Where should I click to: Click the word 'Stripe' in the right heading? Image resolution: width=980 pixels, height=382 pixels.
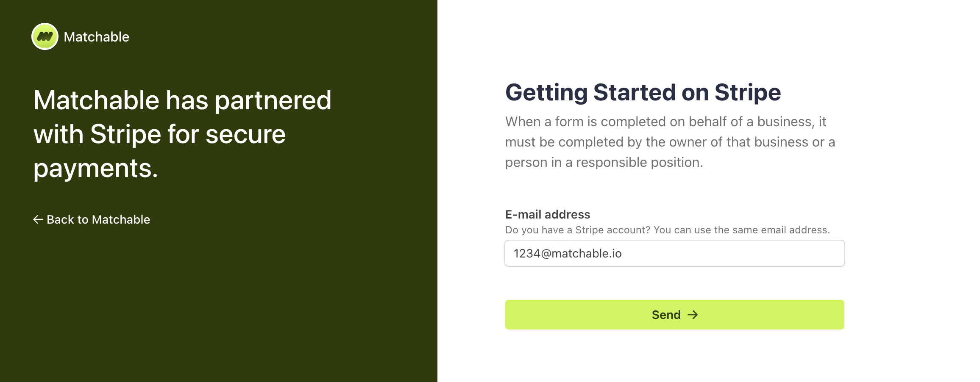coord(747,92)
